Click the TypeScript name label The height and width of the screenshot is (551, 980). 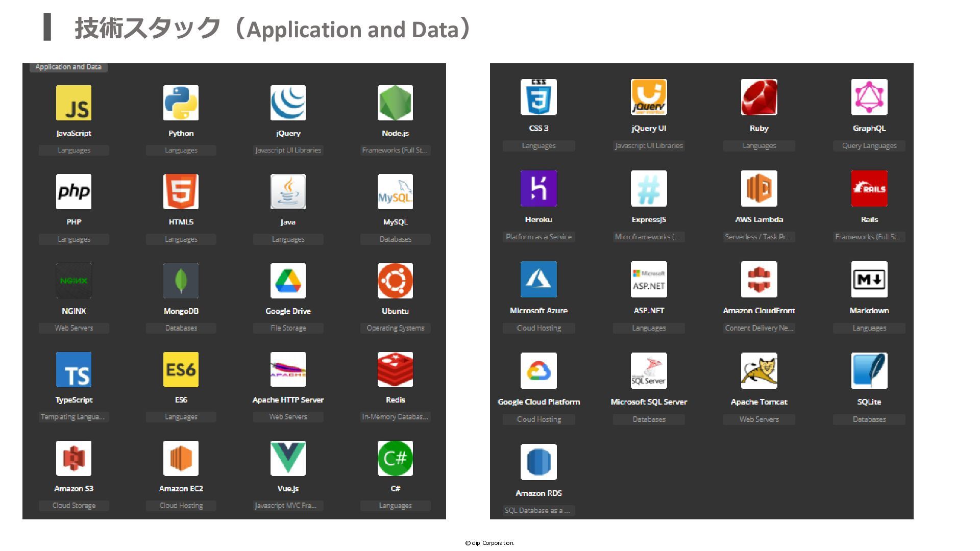point(74,399)
